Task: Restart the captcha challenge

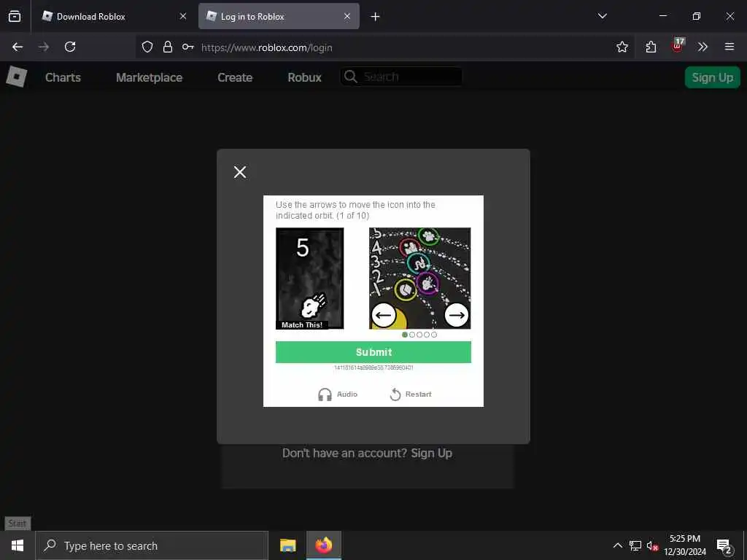Action: (x=410, y=394)
